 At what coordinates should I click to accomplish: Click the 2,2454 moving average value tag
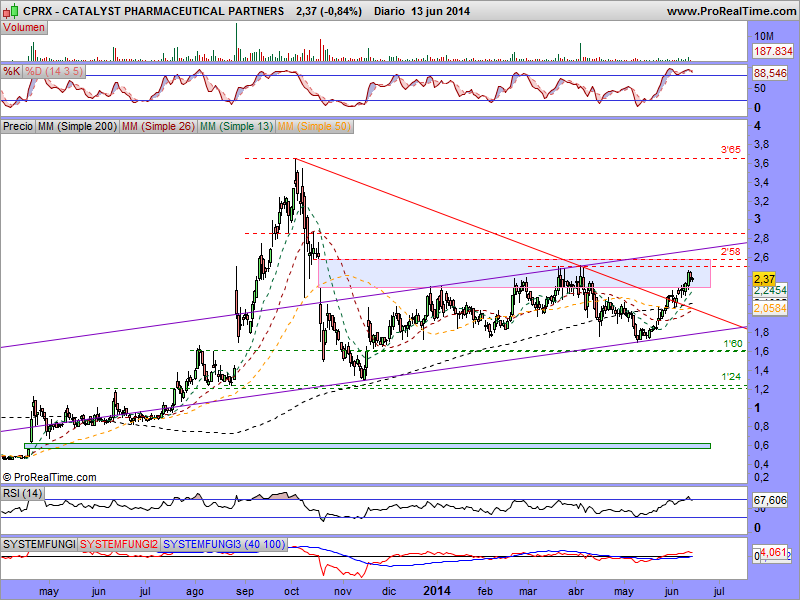click(770, 290)
